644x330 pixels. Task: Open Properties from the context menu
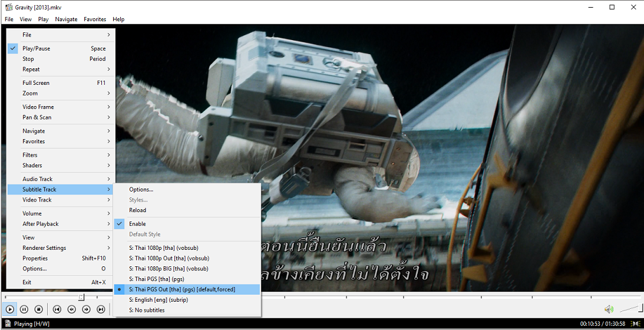(x=61, y=258)
